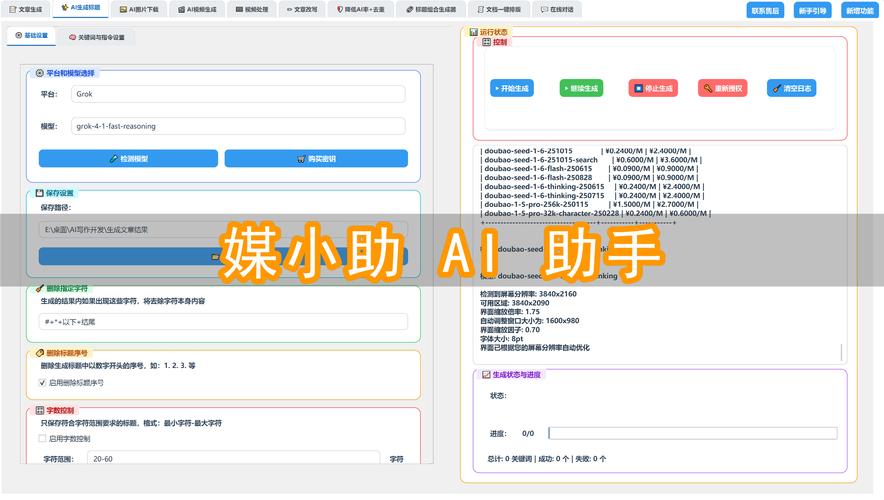This screenshot has width=884, height=500.
Task: Click the 新增功能 button
Action: tap(858, 10)
